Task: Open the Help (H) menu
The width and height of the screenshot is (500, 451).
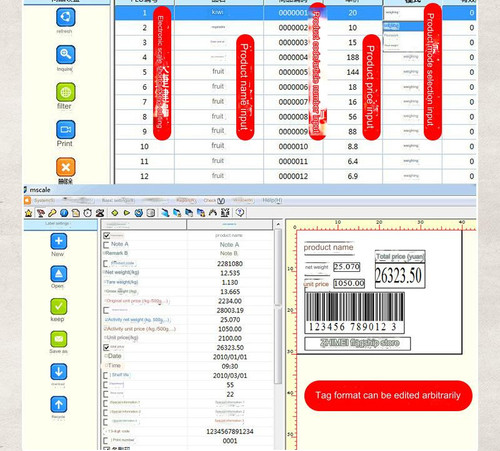Action: pyautogui.click(x=272, y=200)
